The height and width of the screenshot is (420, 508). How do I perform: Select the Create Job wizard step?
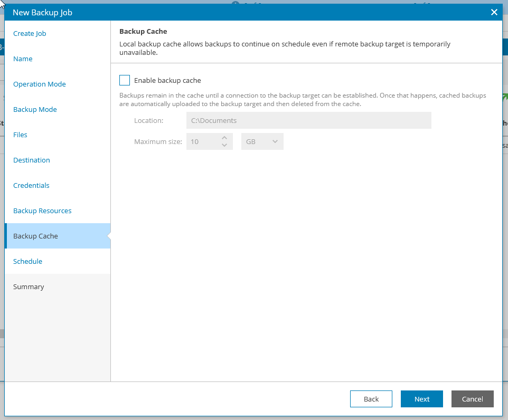pos(30,33)
